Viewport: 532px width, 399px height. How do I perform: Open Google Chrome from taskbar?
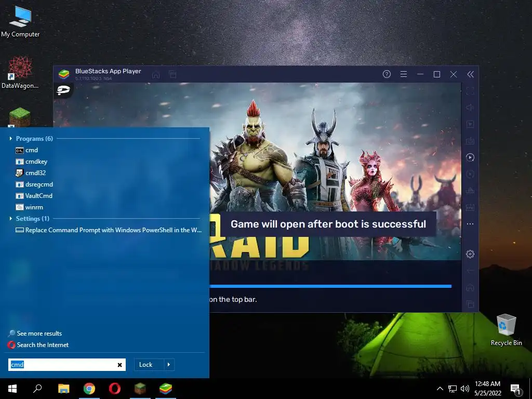coord(89,389)
